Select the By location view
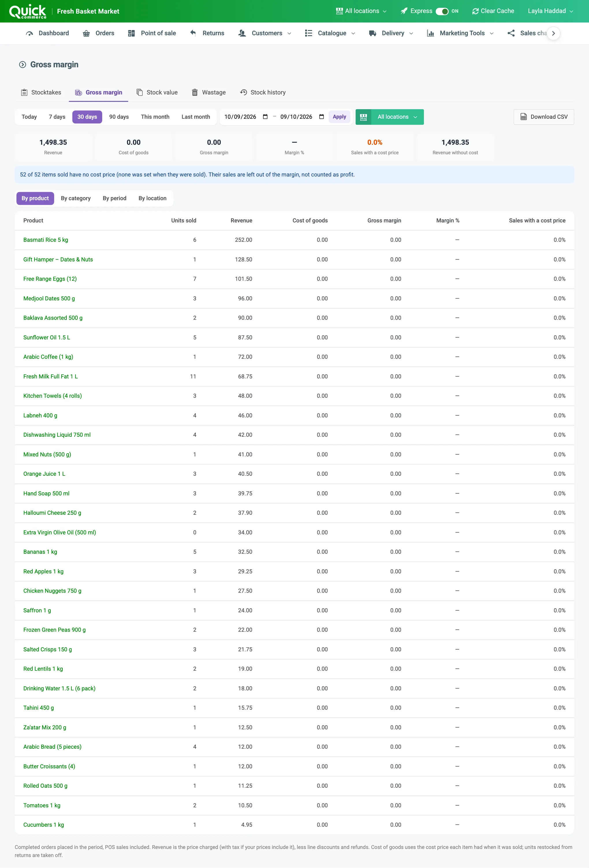The height and width of the screenshot is (868, 589). point(153,198)
